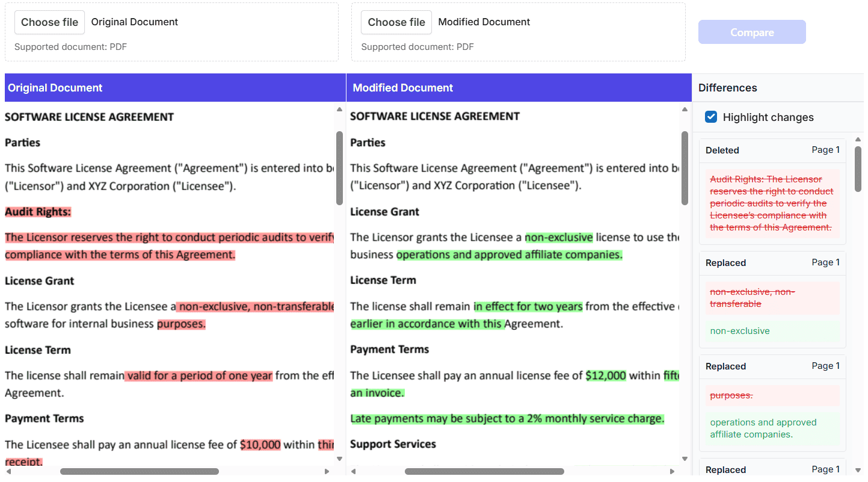The image size is (868, 482).
Task: Click the 'Late payments may be subject' sentence
Action: [x=507, y=419]
